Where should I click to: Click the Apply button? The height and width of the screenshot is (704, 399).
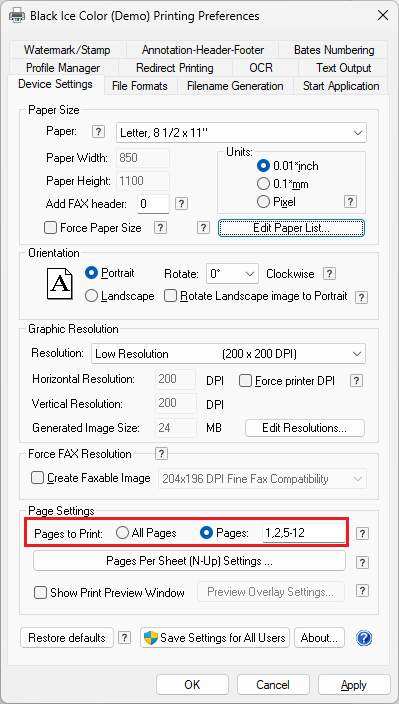(354, 685)
